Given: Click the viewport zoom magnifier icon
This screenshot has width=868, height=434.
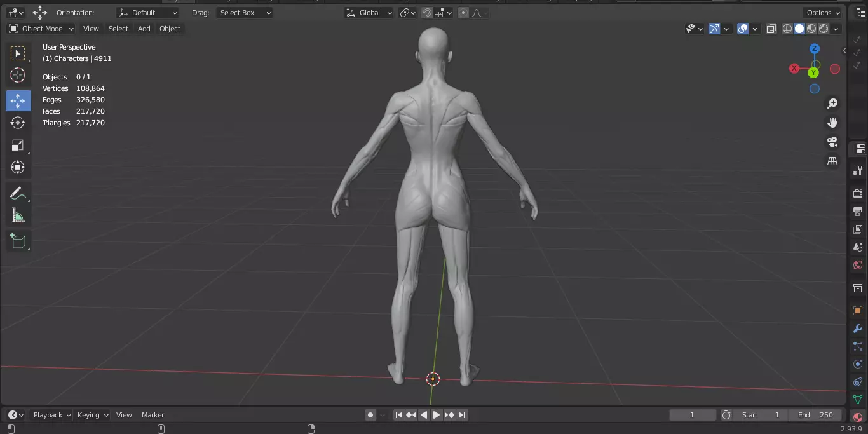Looking at the screenshot, I should click(832, 104).
